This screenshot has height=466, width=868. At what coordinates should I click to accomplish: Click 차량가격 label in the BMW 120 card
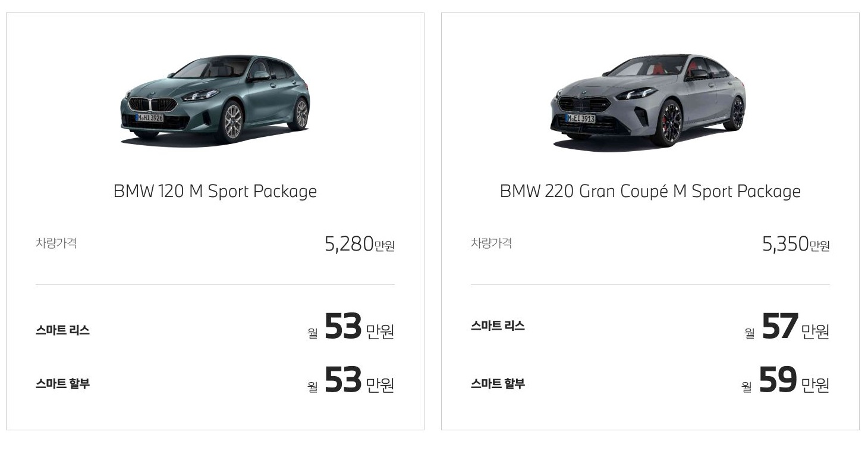(x=56, y=243)
